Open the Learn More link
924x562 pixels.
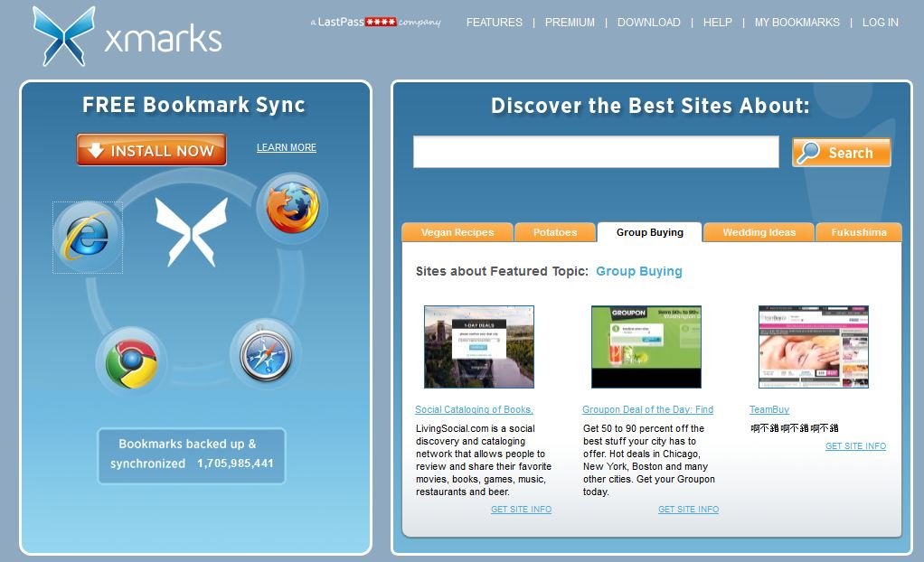(287, 147)
